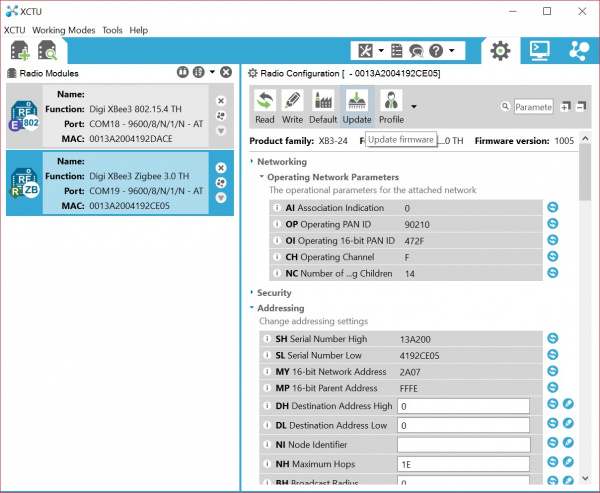Open the XCTU menu

click(15, 30)
